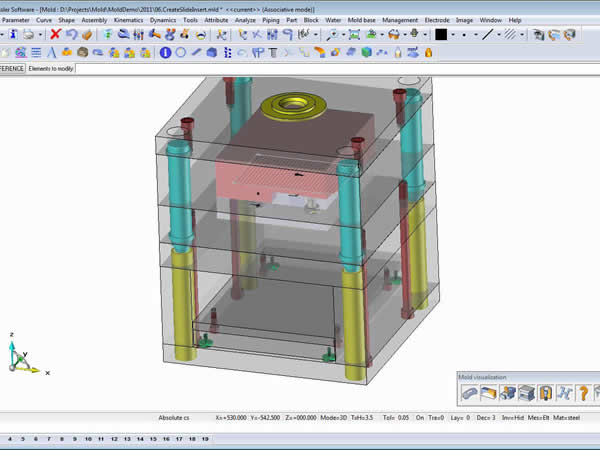The image size is (600, 450).
Task: Open the hatching pattern dropdown arrow
Action: (x=522, y=35)
